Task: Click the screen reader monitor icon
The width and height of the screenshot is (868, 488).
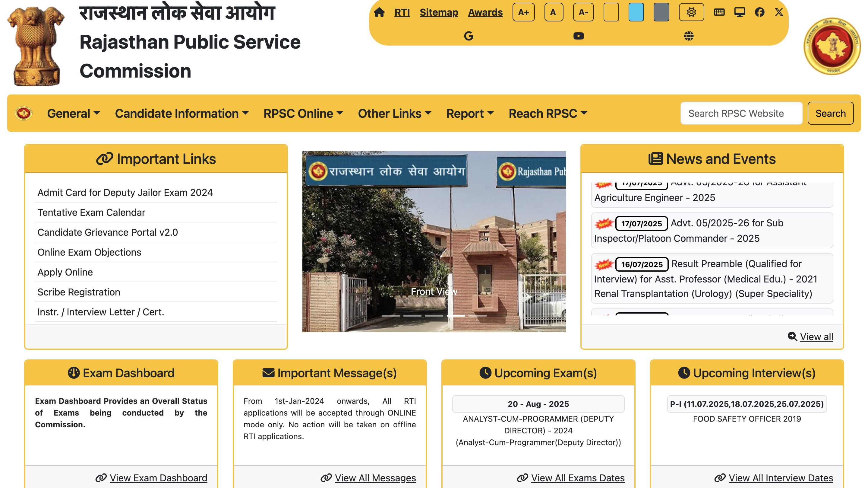Action: point(740,12)
